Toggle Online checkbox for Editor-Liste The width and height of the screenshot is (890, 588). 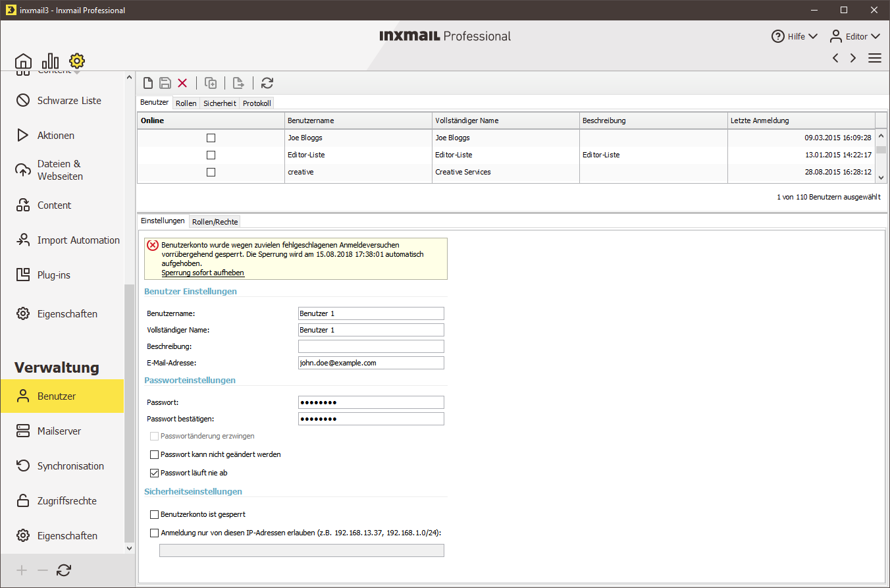211,155
